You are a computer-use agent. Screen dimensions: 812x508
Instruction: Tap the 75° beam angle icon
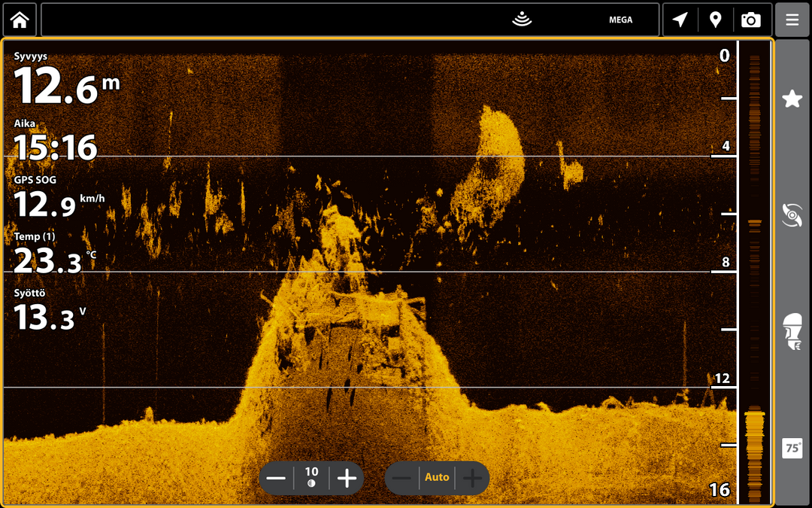coord(792,448)
